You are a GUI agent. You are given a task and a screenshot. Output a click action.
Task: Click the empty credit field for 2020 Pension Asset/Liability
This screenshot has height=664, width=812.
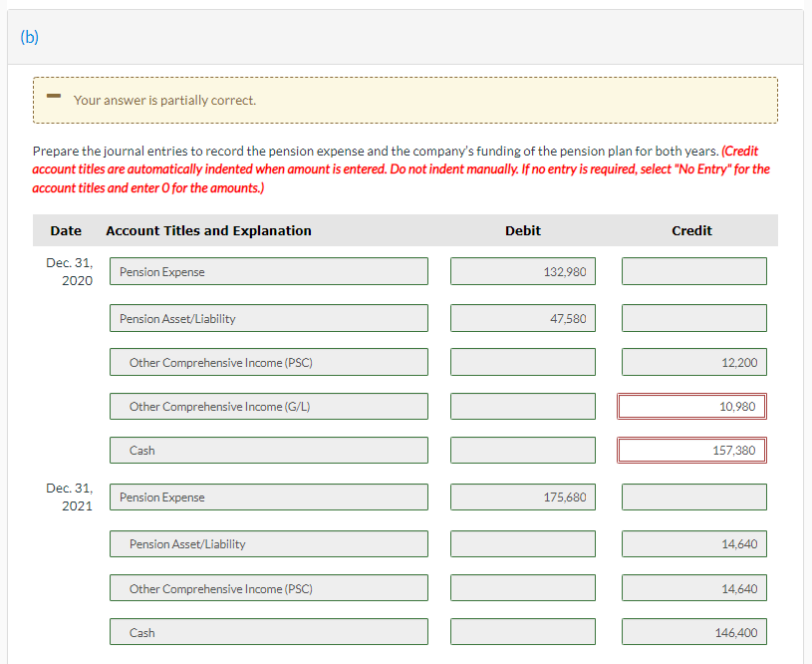[693, 318]
